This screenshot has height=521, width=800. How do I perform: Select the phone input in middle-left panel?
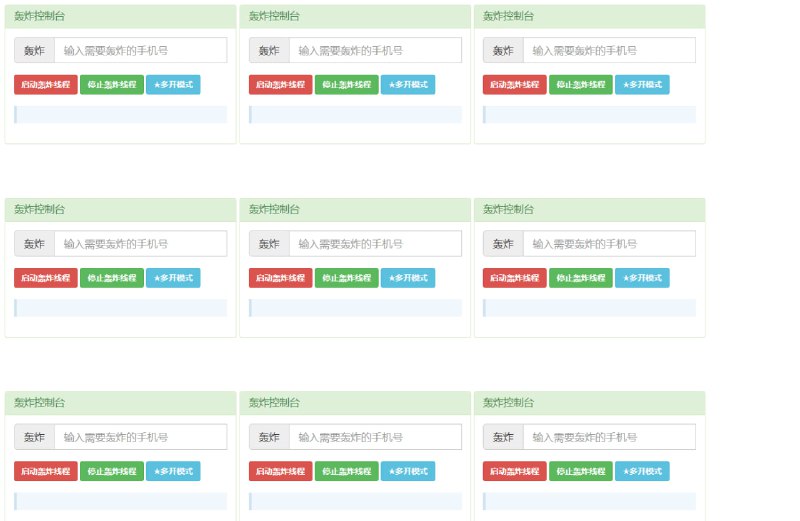[x=140, y=243]
